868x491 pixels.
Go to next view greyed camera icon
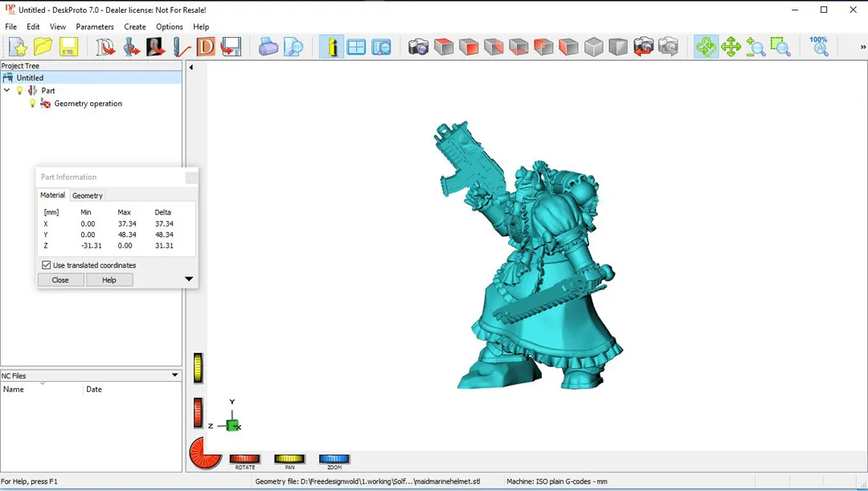tap(668, 47)
